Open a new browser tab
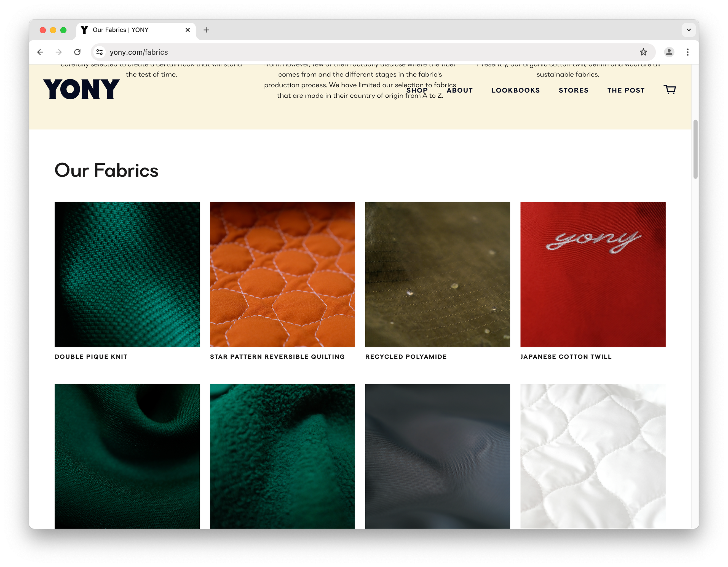Screen dimensions: 728x567 206,30
